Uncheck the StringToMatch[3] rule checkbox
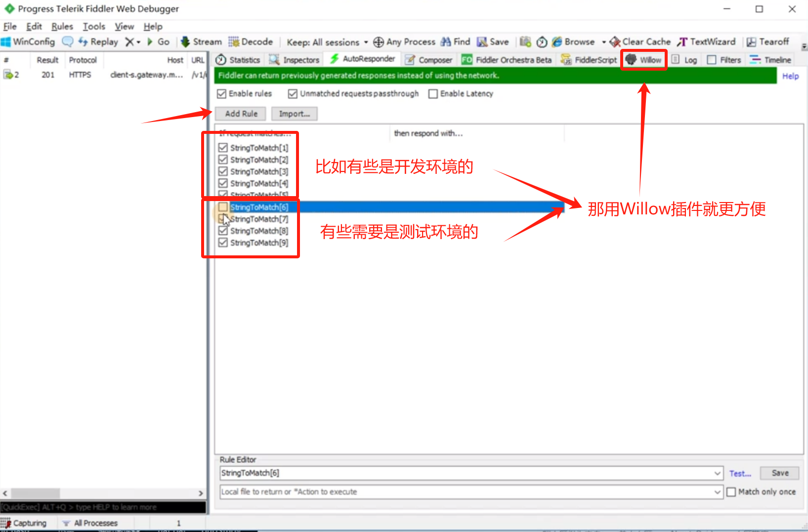Screen dimensions: 808x532 (223, 171)
